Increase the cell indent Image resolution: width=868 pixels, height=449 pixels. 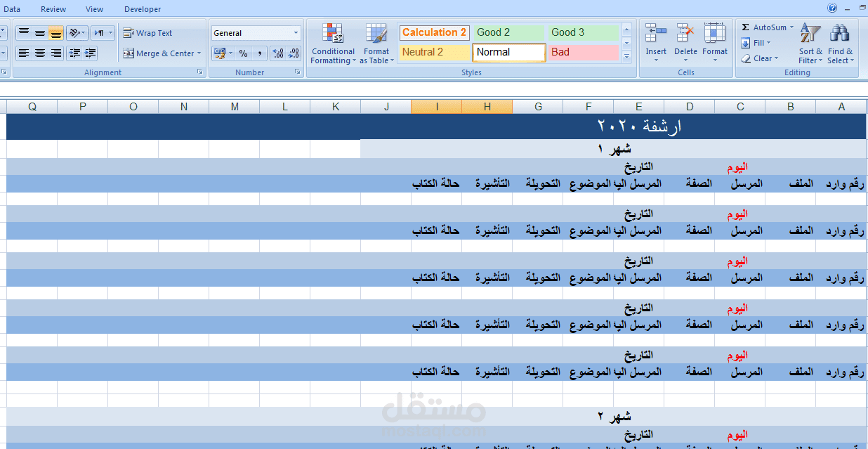(91, 53)
